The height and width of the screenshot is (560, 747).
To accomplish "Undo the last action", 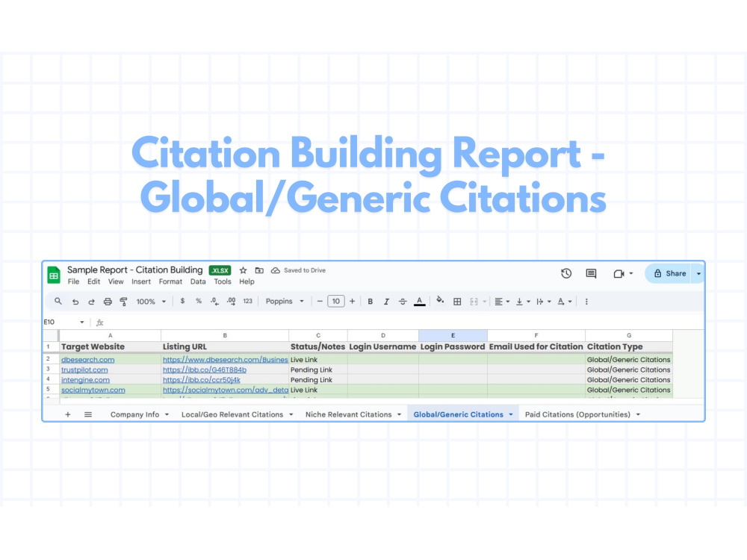I will coord(75,302).
